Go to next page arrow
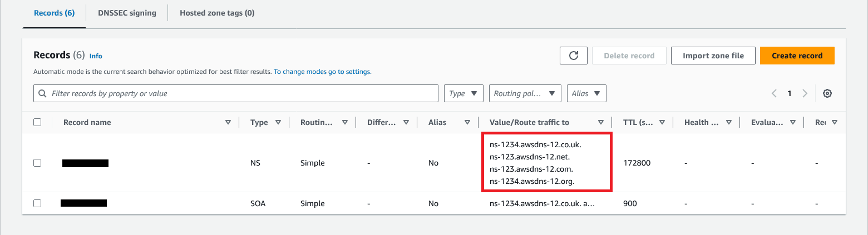 (x=805, y=93)
